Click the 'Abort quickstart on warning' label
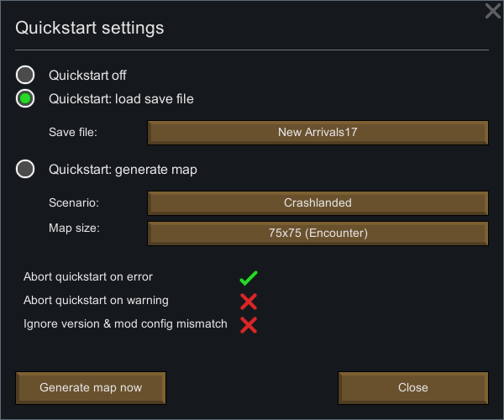 click(x=96, y=301)
